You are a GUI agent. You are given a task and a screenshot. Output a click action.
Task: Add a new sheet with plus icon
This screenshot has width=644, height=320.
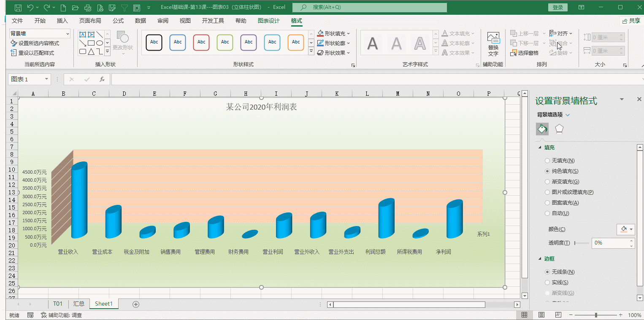(136, 304)
